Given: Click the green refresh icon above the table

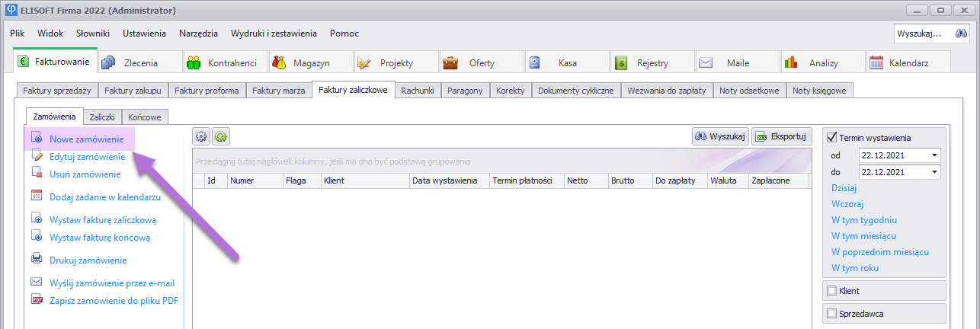Looking at the screenshot, I should (221, 136).
